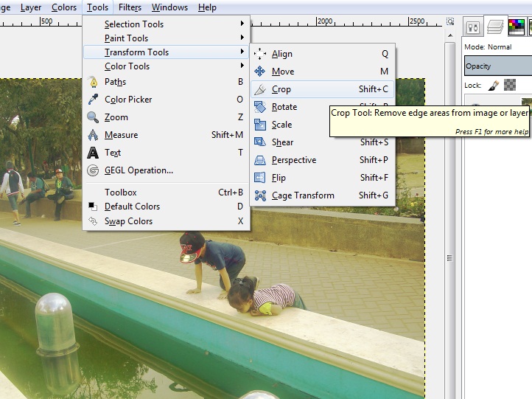Screen dimensions: 532x399
Task: Click the Default Colors black-white icon
Action: (93, 206)
